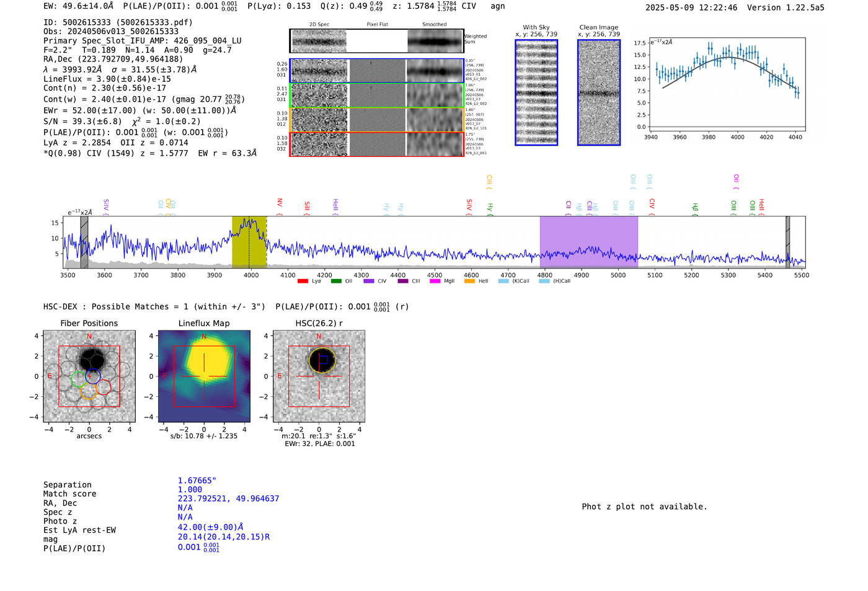Click the yellow highlighted emission line region
Viewport: 868px width, 591px height.
249,242
